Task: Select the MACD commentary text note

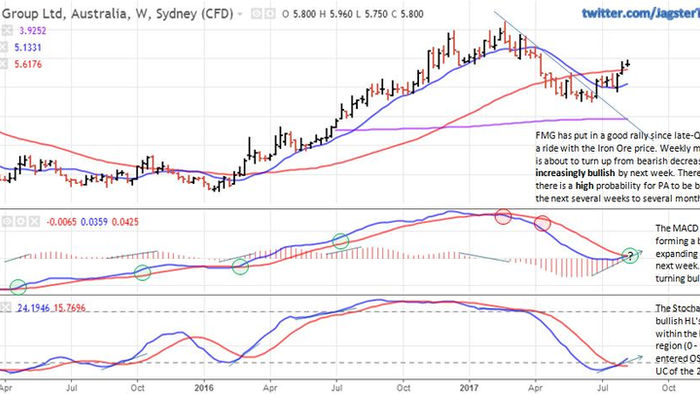Action: click(x=678, y=253)
